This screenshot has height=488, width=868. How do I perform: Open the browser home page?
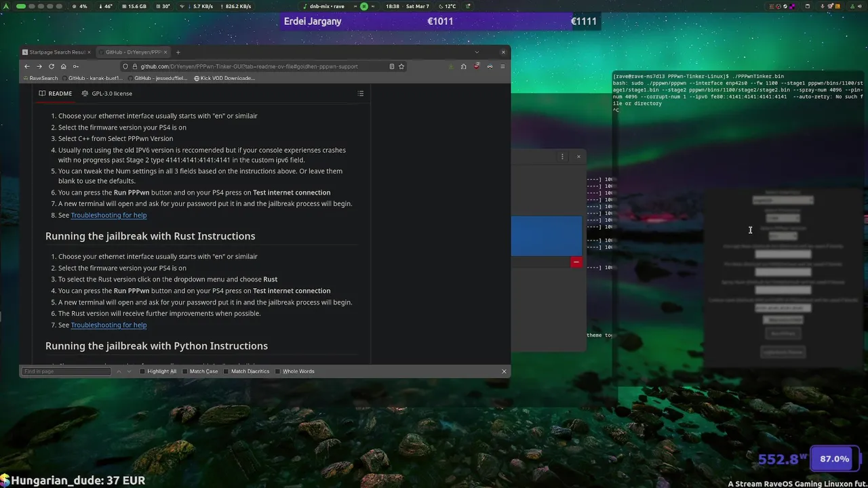click(x=63, y=66)
